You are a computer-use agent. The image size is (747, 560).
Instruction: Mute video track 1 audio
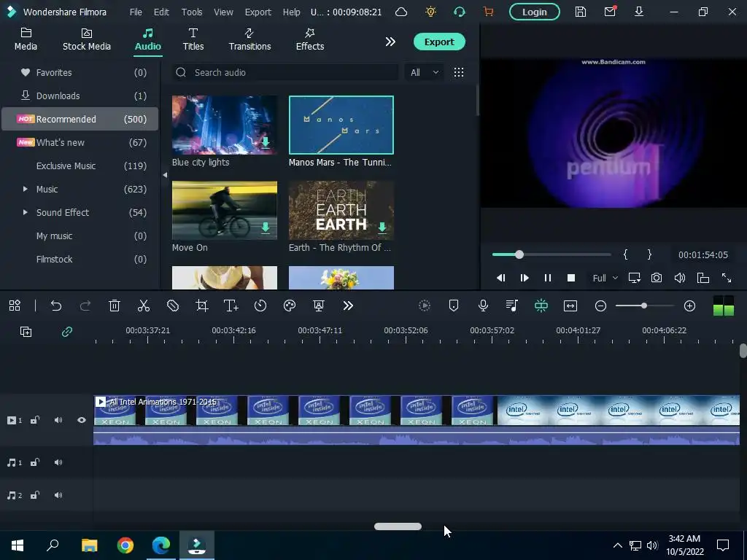[58, 420]
